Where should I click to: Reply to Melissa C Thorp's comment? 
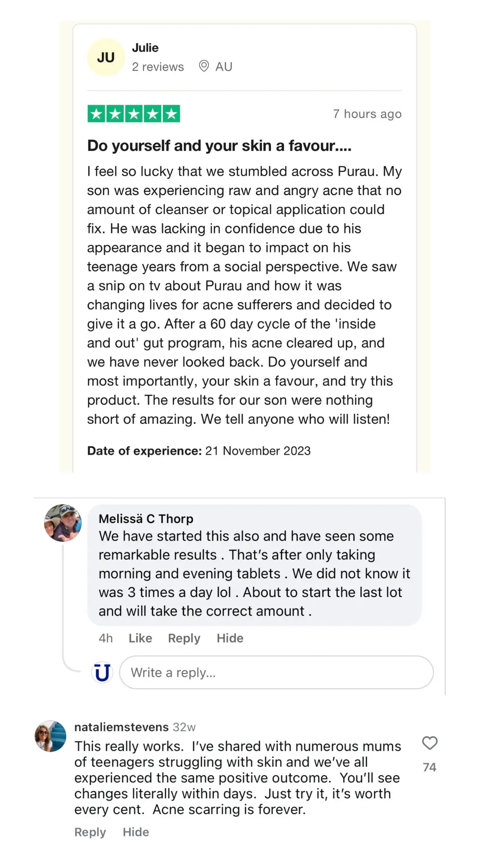tap(184, 638)
